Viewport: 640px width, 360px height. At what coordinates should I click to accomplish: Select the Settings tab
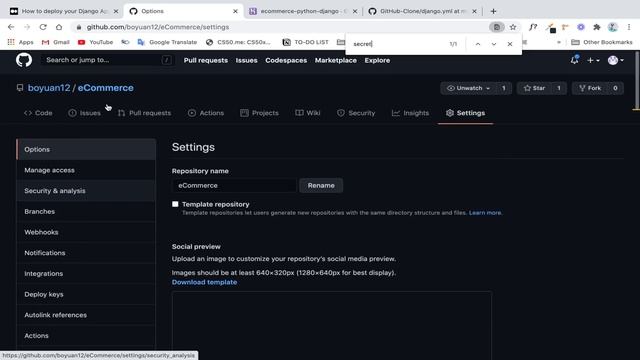tap(465, 113)
